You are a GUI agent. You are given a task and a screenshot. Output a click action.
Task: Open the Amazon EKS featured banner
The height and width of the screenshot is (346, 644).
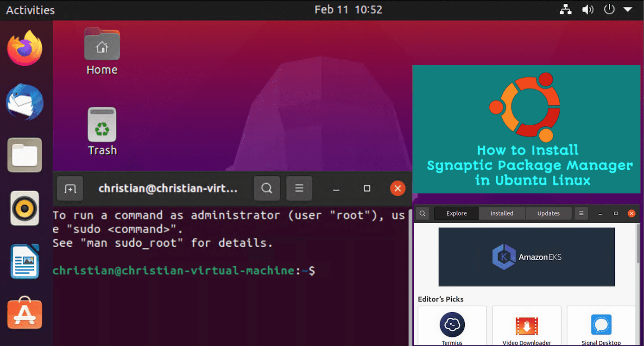point(526,256)
